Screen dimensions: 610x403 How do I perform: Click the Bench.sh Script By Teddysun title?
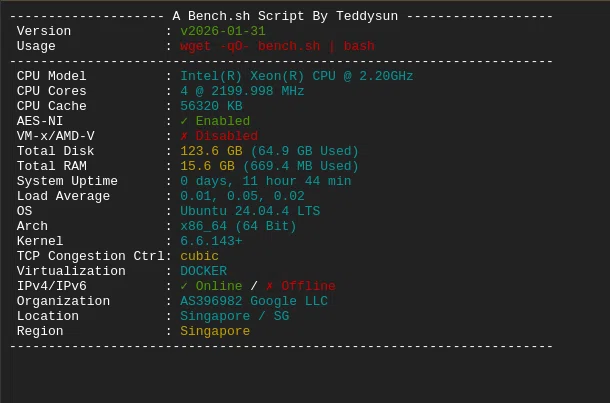pyautogui.click(x=285, y=16)
